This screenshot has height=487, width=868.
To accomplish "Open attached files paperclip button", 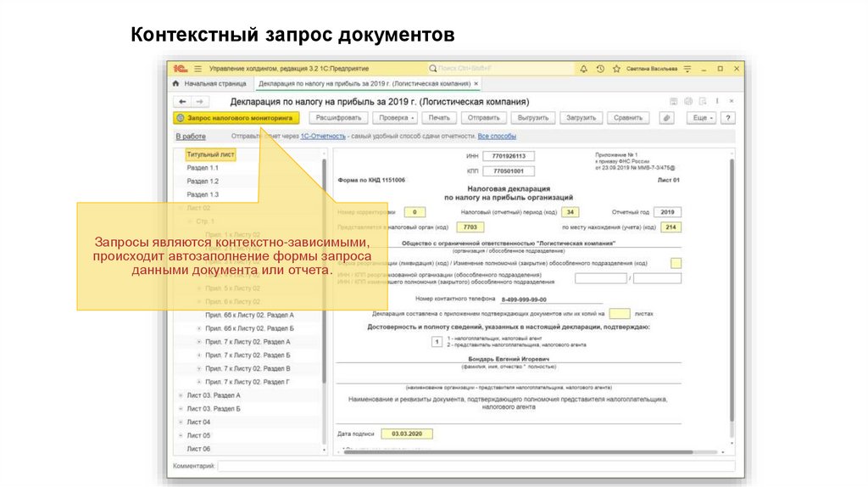I will point(666,118).
